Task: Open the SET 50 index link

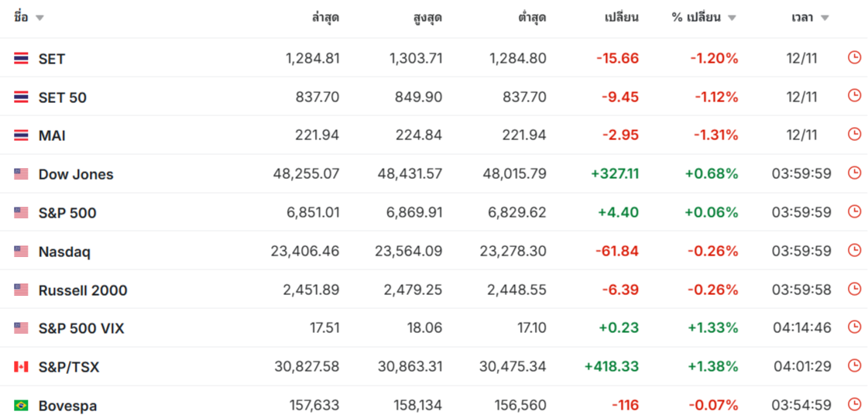Action: tap(63, 98)
